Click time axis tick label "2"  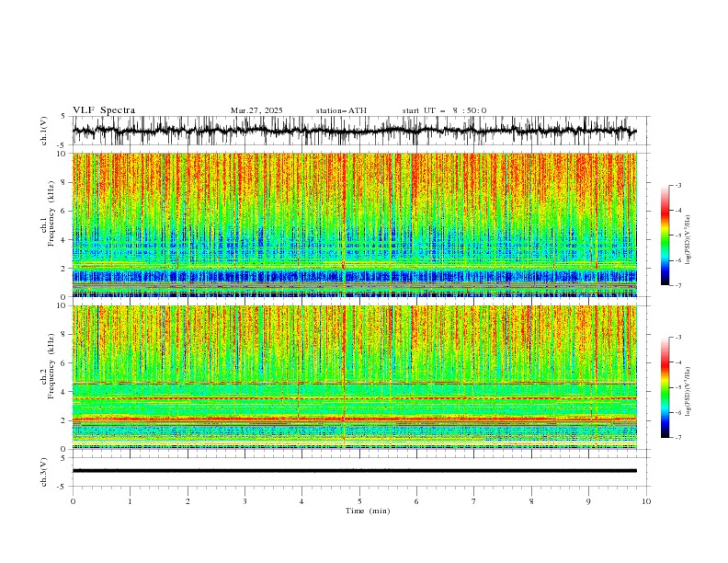[x=188, y=501]
